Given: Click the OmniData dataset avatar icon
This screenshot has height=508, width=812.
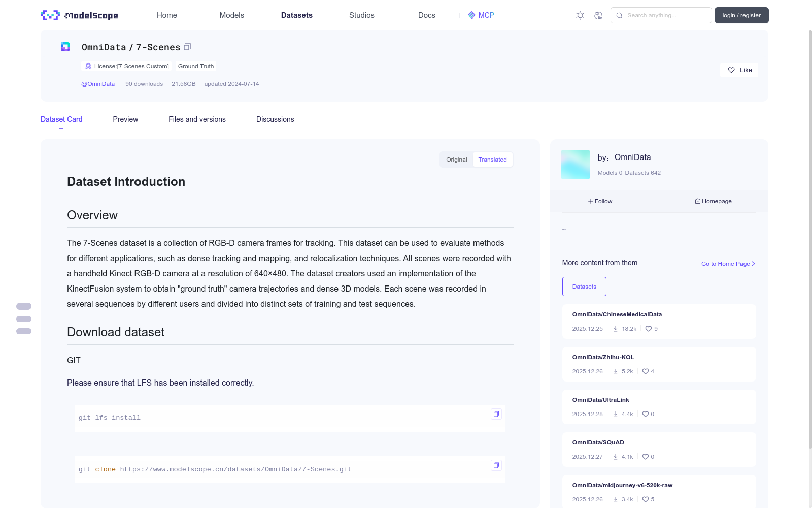Looking at the screenshot, I should [x=65, y=47].
